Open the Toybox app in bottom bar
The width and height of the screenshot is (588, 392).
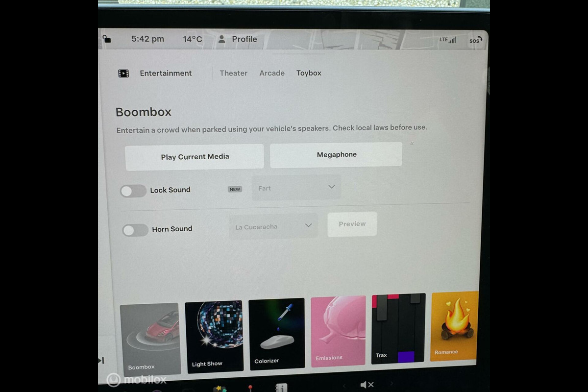click(x=220, y=389)
